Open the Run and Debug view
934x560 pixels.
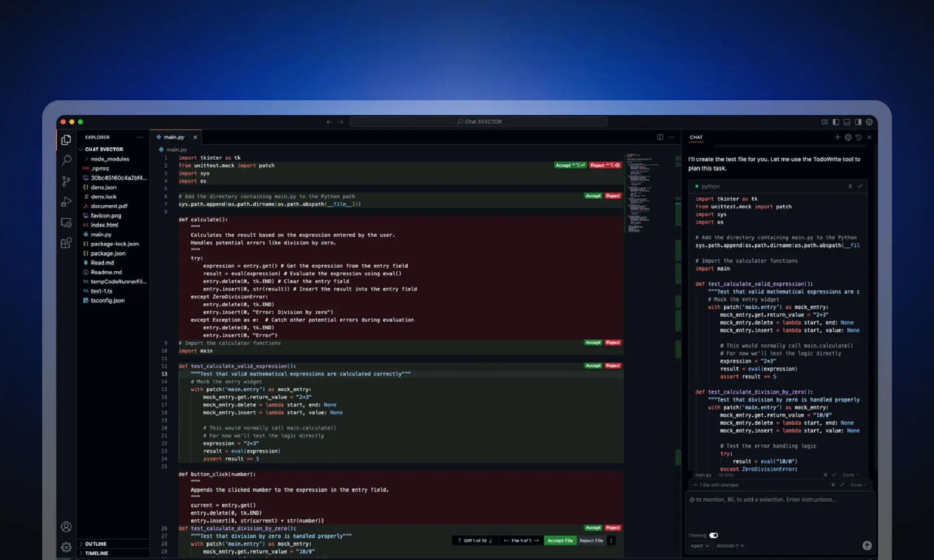coord(66,202)
